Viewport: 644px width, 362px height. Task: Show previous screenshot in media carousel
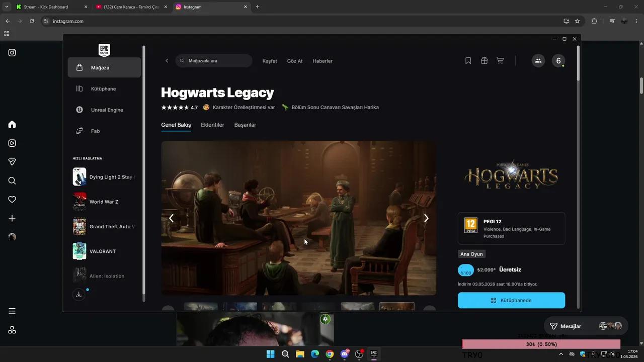[171, 218]
